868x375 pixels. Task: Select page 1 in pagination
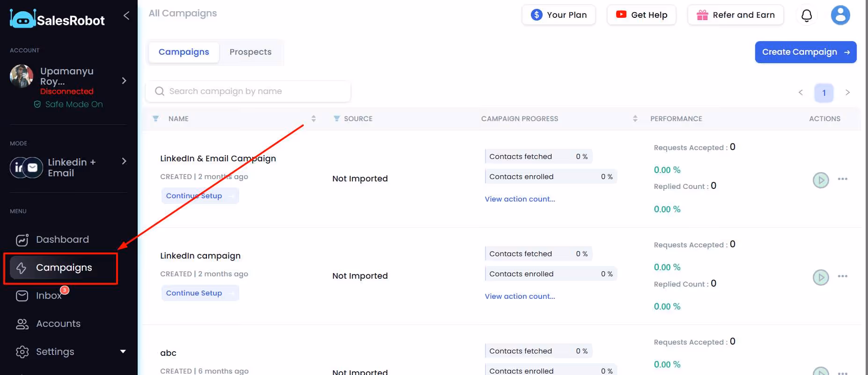pos(824,93)
